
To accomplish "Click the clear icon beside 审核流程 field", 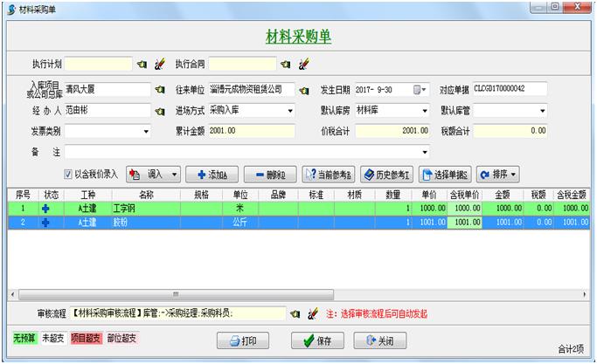I will coord(313,312).
